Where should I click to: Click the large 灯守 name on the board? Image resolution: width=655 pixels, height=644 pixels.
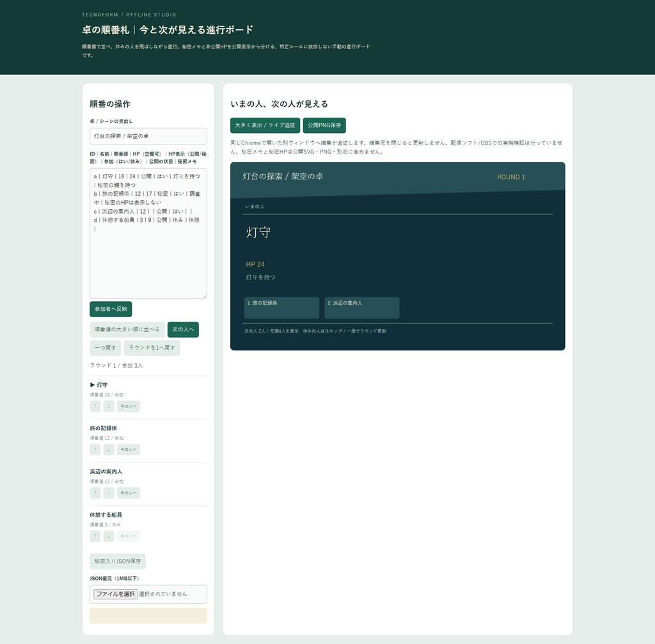pyautogui.click(x=258, y=232)
